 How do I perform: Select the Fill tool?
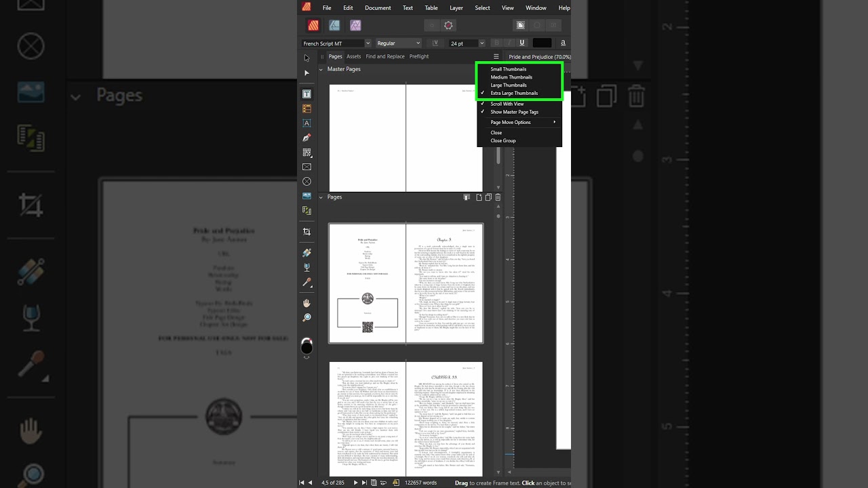coord(307,253)
